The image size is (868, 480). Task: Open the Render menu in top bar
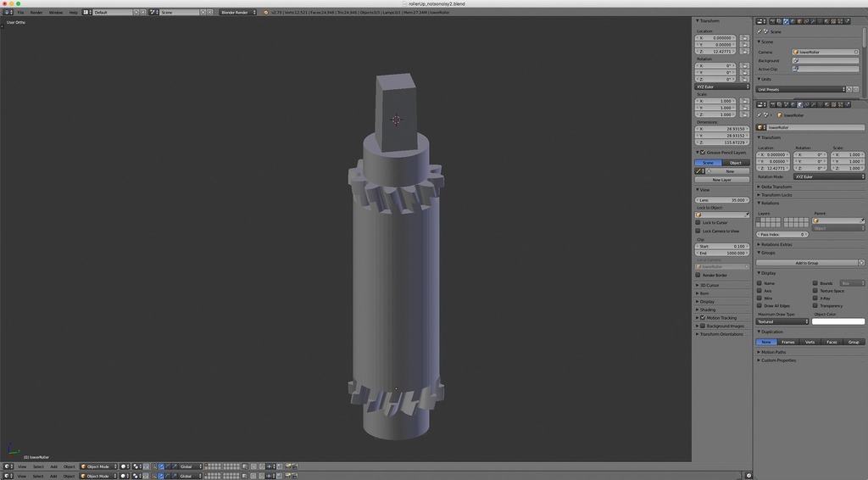click(x=36, y=13)
